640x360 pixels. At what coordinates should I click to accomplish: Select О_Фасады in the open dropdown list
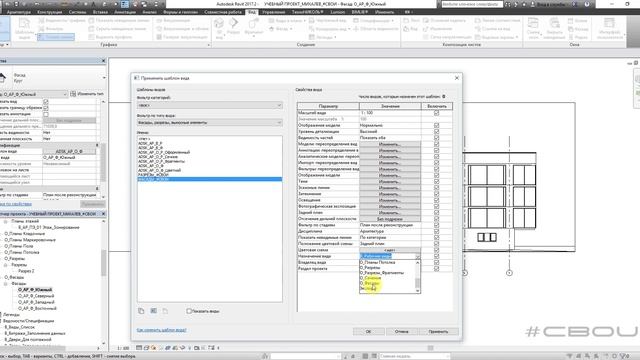pyautogui.click(x=370, y=283)
